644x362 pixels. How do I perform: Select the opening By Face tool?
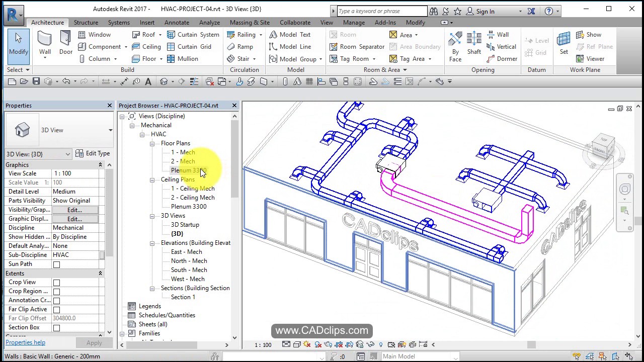tap(455, 46)
